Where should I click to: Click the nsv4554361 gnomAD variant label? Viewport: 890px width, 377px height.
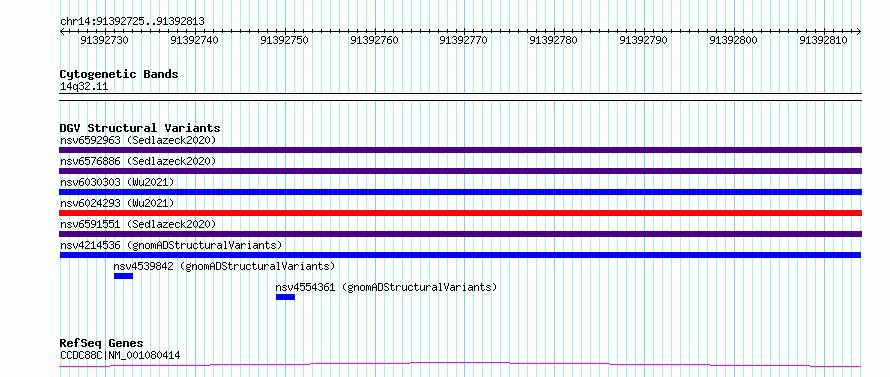click(x=386, y=287)
